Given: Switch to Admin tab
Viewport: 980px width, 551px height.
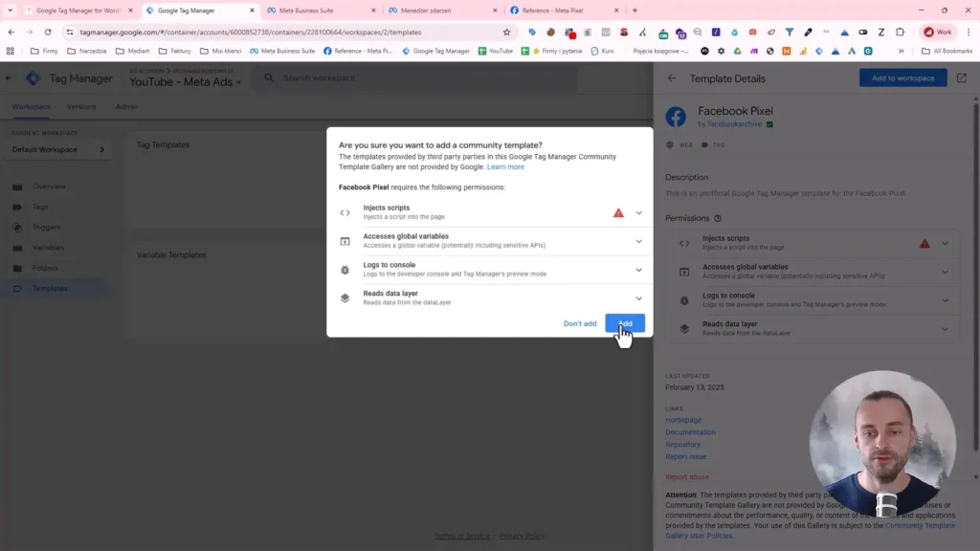Looking at the screenshot, I should tap(126, 107).
